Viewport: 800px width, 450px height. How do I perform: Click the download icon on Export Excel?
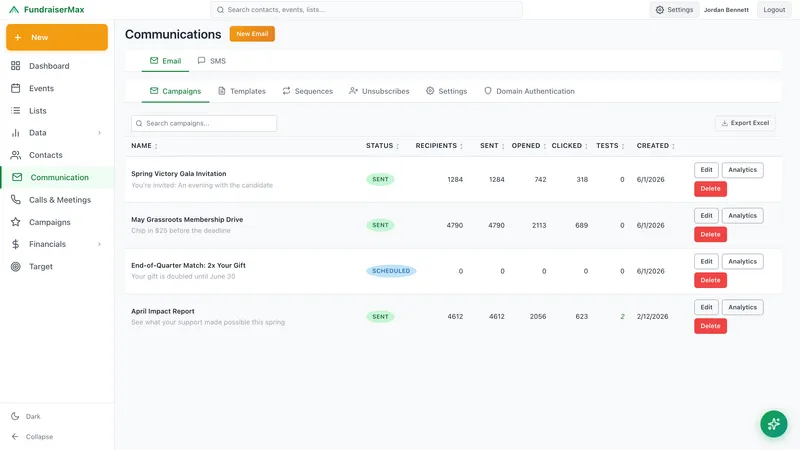724,123
